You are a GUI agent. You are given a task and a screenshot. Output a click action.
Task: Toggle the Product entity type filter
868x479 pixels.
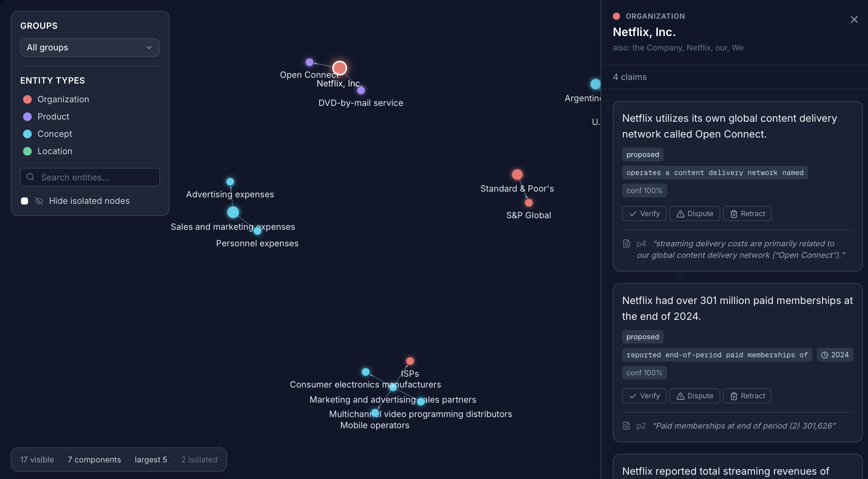click(46, 117)
